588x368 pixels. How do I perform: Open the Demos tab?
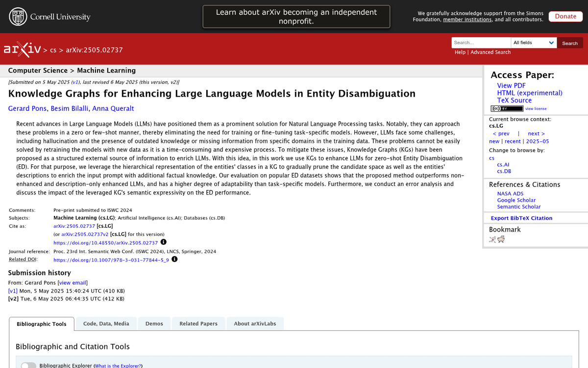coord(154,324)
